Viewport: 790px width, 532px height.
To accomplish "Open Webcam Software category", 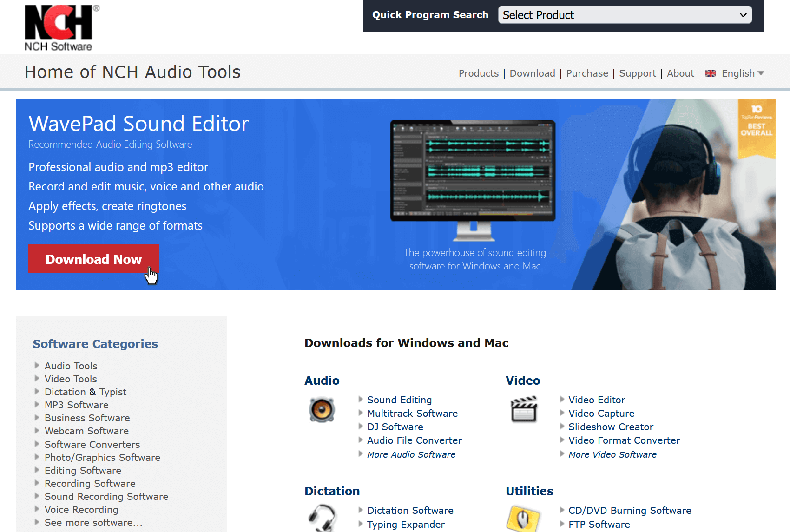I will pos(87,431).
